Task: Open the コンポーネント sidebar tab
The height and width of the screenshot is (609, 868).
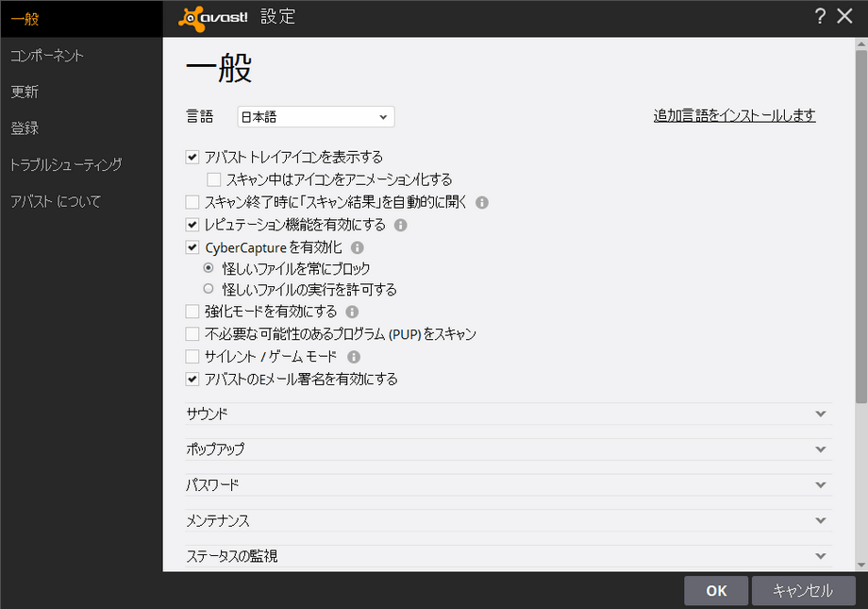Action: (81, 56)
